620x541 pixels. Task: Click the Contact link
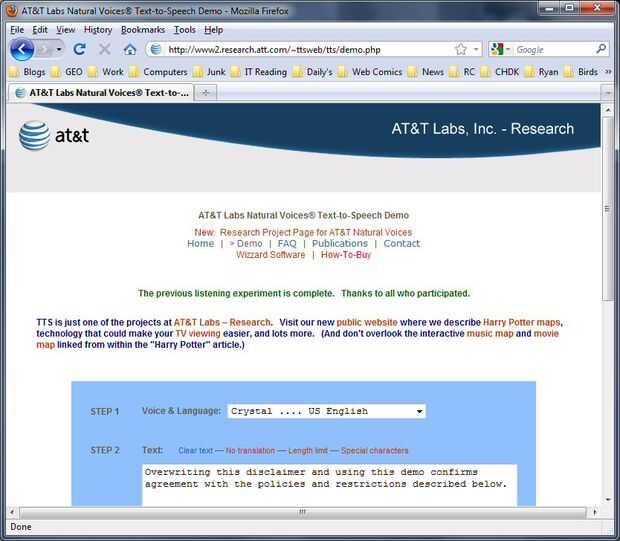(x=401, y=244)
